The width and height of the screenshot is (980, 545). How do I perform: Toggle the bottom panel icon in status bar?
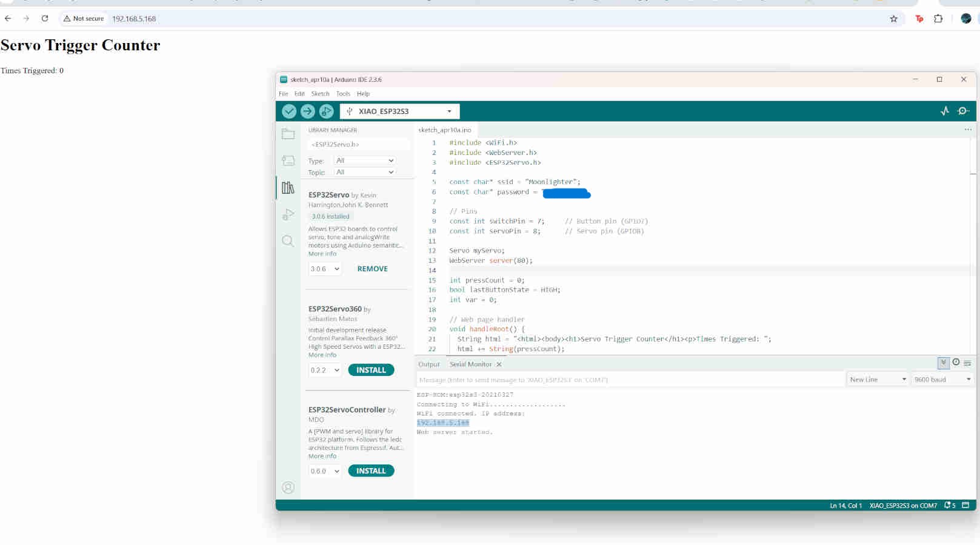tap(965, 505)
